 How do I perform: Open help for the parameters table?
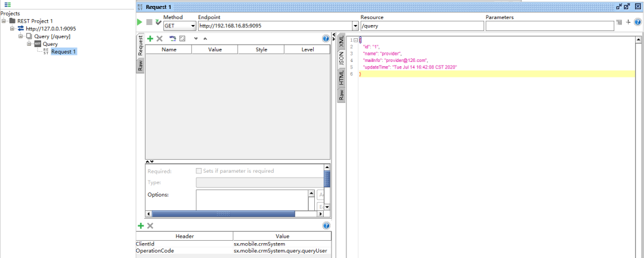click(326, 39)
